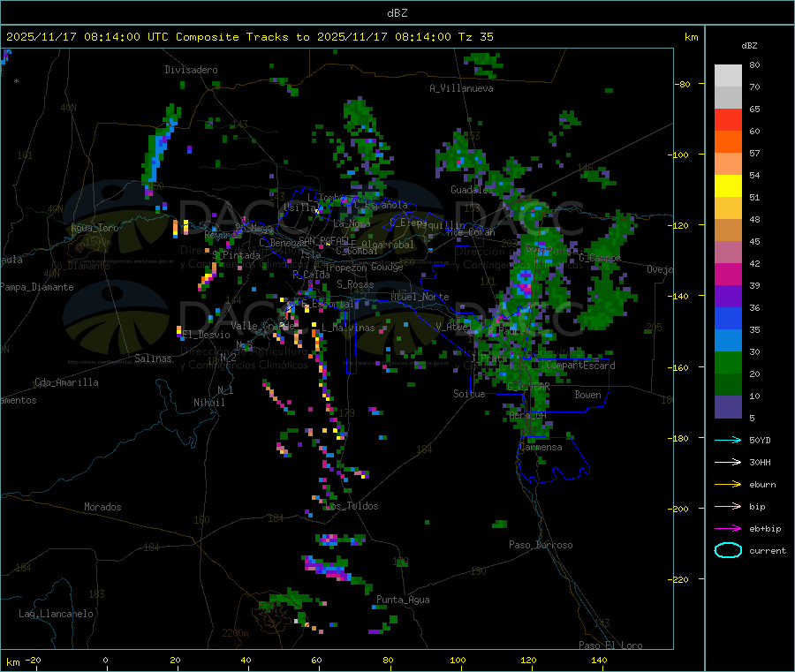Screen dimensions: 795x672
Task: Click the Morados map label
Action: point(102,507)
